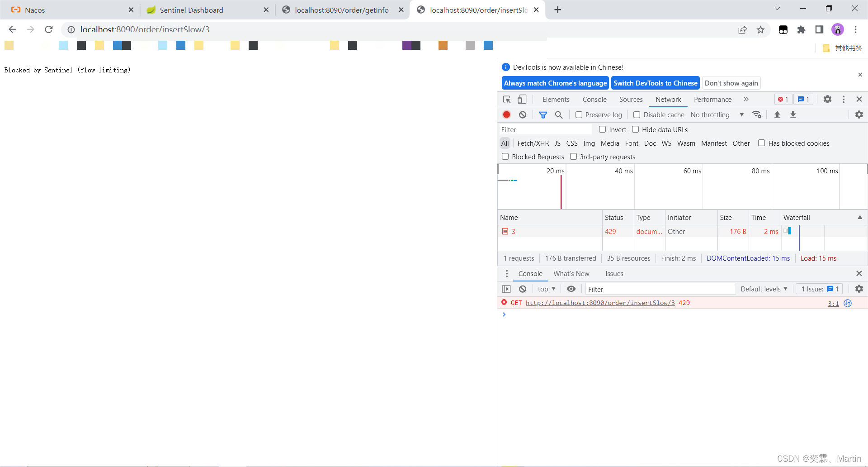
Task: Open the No throttling dropdown
Action: coord(717,115)
